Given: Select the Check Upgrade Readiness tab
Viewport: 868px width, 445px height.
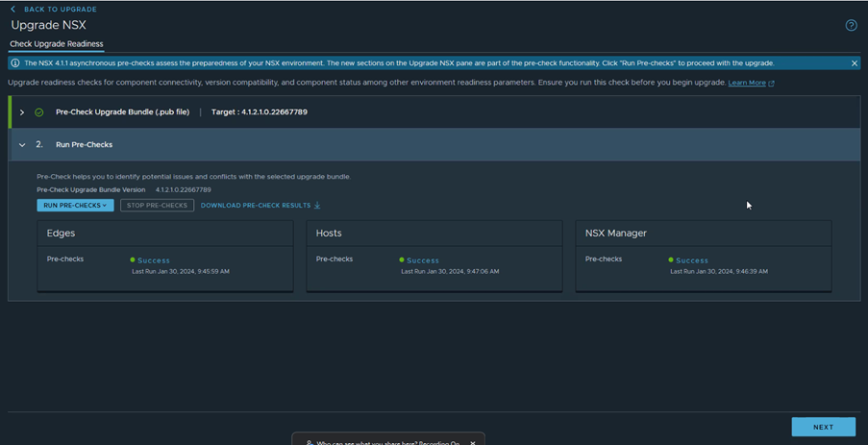Looking at the screenshot, I should click(x=57, y=43).
